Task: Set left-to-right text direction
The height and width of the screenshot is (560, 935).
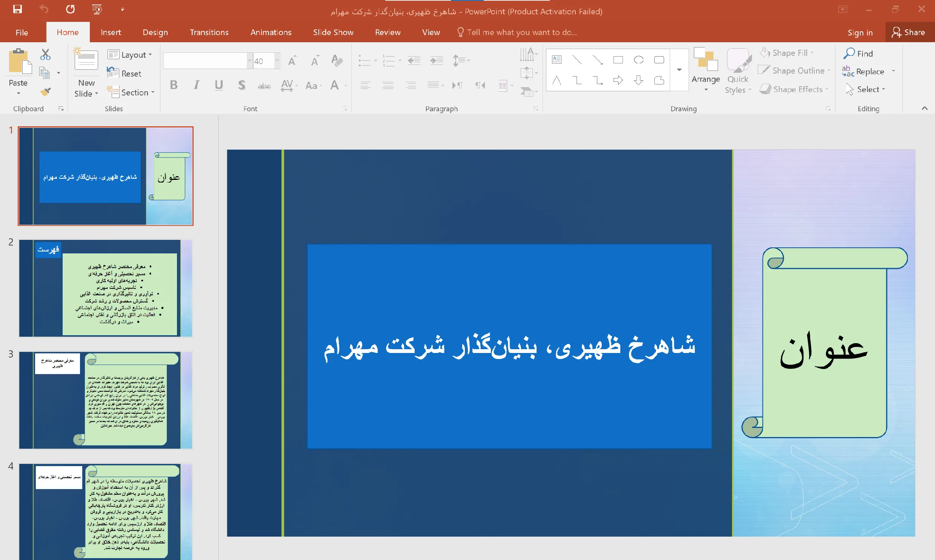Action: [457, 86]
